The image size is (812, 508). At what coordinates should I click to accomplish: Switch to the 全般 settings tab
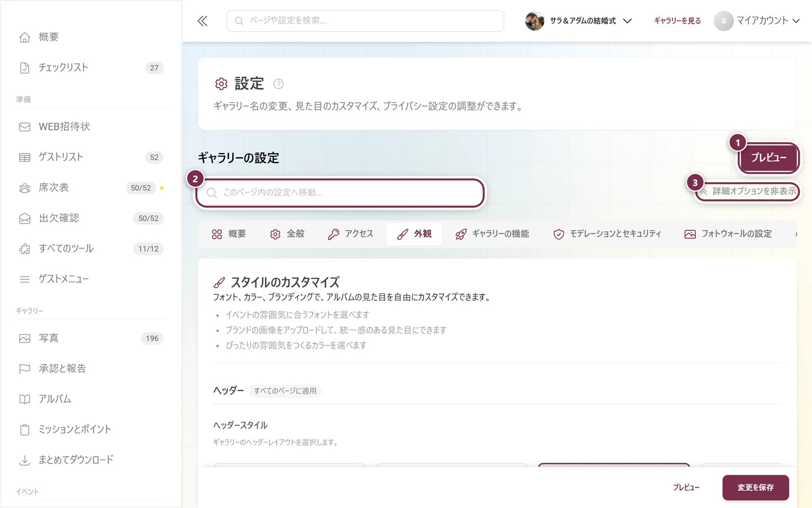(288, 234)
